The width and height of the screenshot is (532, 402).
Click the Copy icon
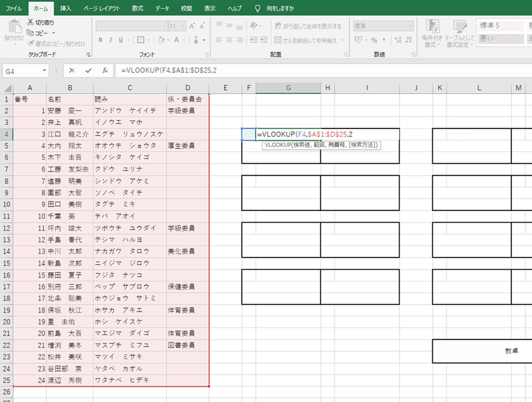30,33
